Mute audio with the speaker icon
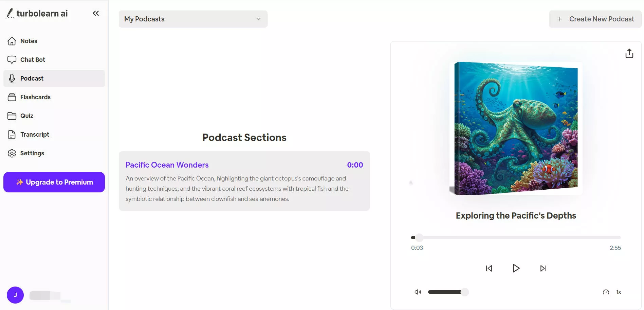This screenshot has width=644, height=310. pyautogui.click(x=418, y=292)
